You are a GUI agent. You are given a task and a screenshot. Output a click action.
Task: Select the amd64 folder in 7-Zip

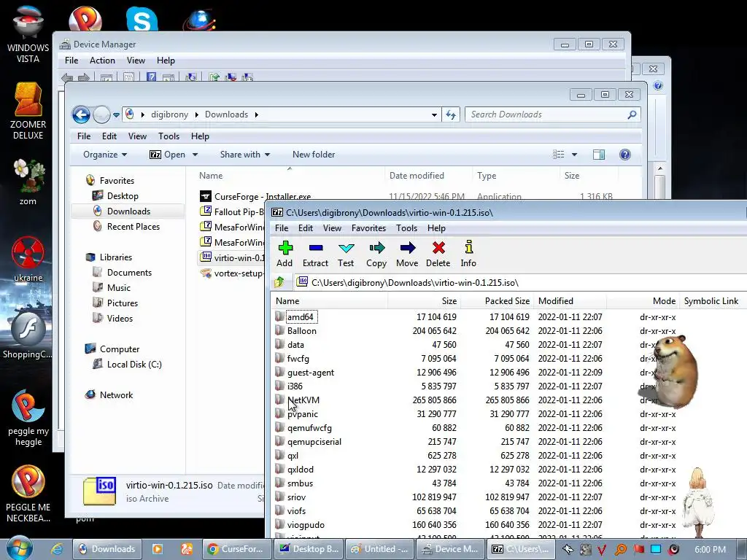click(x=300, y=316)
